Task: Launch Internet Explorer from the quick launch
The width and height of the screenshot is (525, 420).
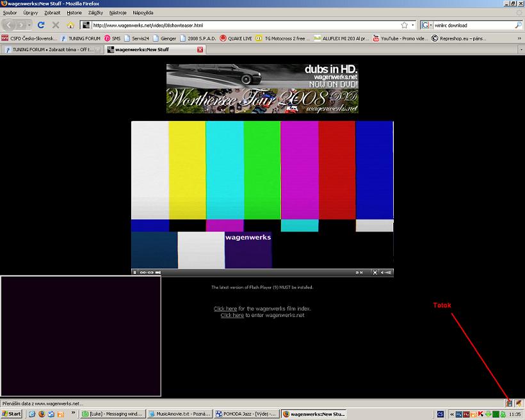Action: pos(32,414)
